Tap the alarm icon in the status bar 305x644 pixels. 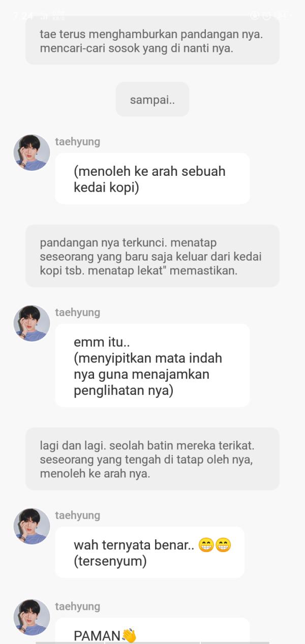click(267, 16)
